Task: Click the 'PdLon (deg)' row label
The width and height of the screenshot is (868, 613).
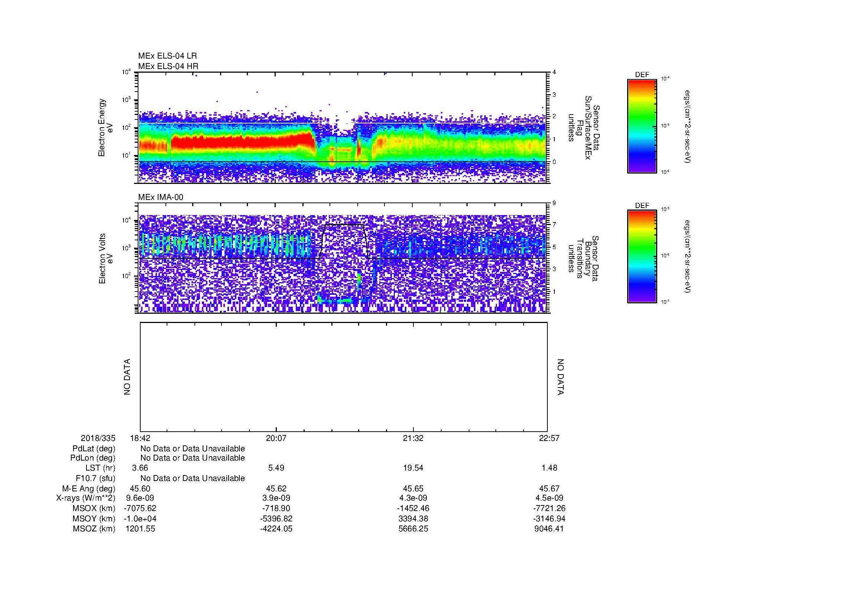Action: pos(93,458)
